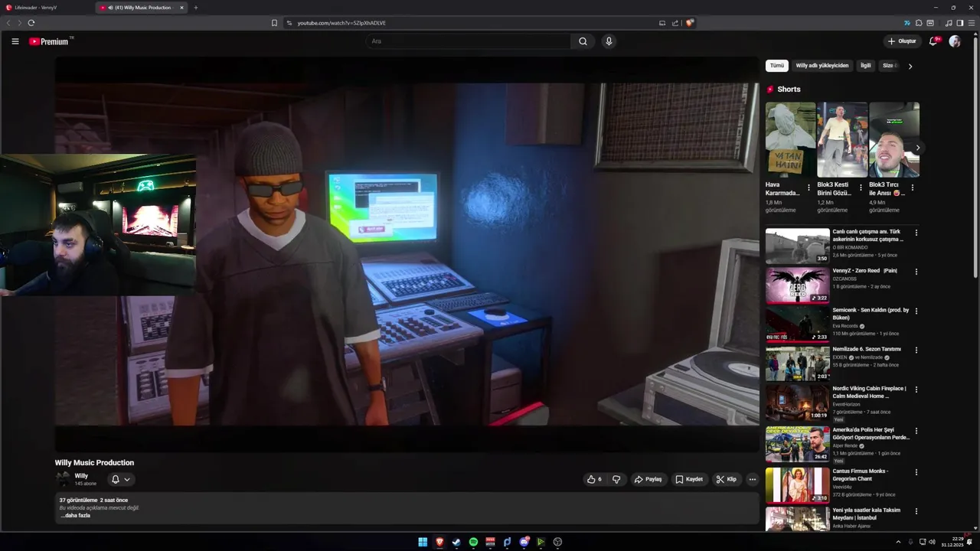This screenshot has height=551, width=980.
Task: Open Willy channel avatar
Action: click(x=63, y=479)
